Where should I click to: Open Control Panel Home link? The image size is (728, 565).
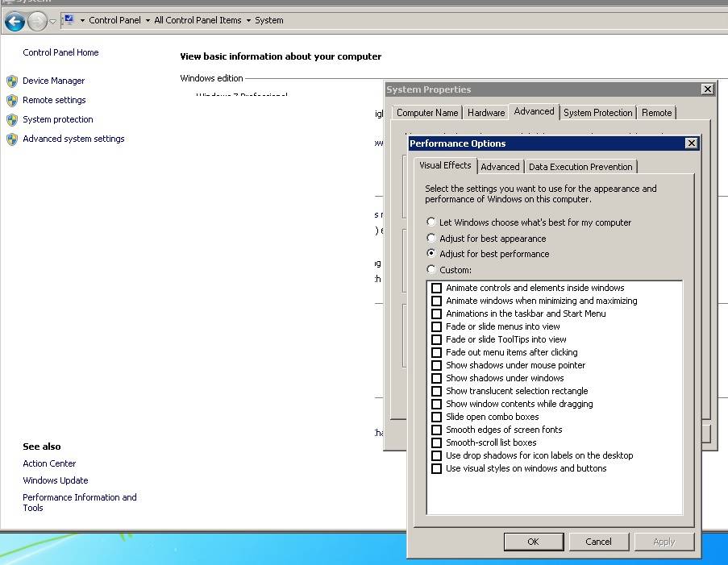pos(60,52)
